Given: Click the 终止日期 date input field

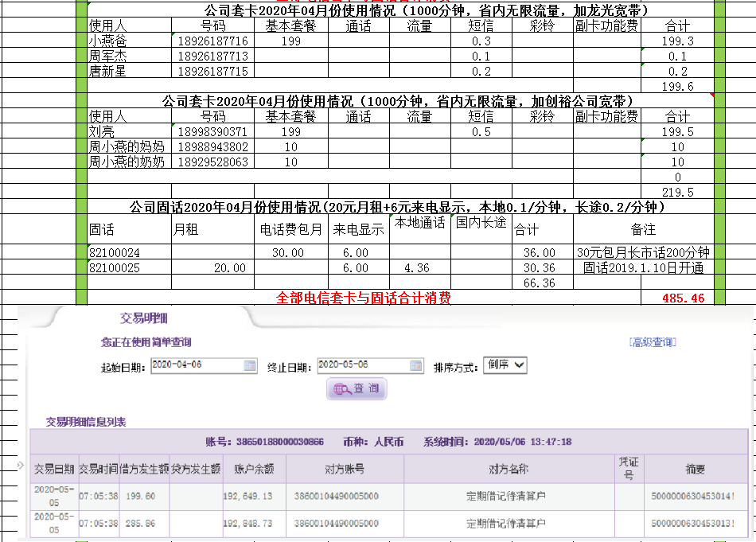Looking at the screenshot, I should point(362,365).
